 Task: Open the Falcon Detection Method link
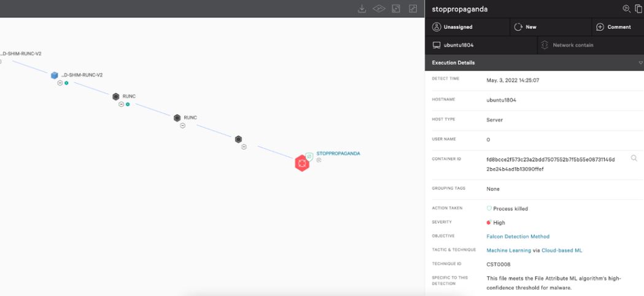[518, 236]
